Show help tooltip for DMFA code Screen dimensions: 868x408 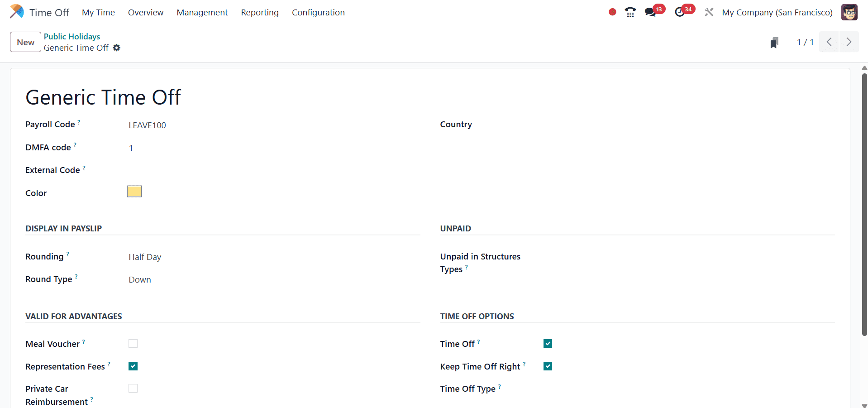(x=75, y=145)
